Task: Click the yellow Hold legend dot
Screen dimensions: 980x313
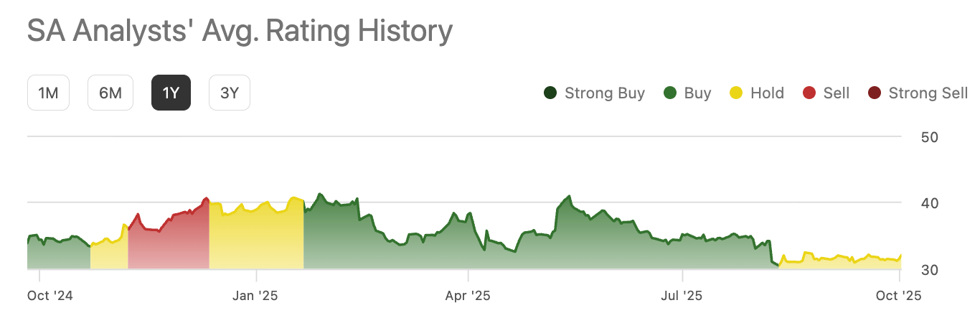Action: 736,93
